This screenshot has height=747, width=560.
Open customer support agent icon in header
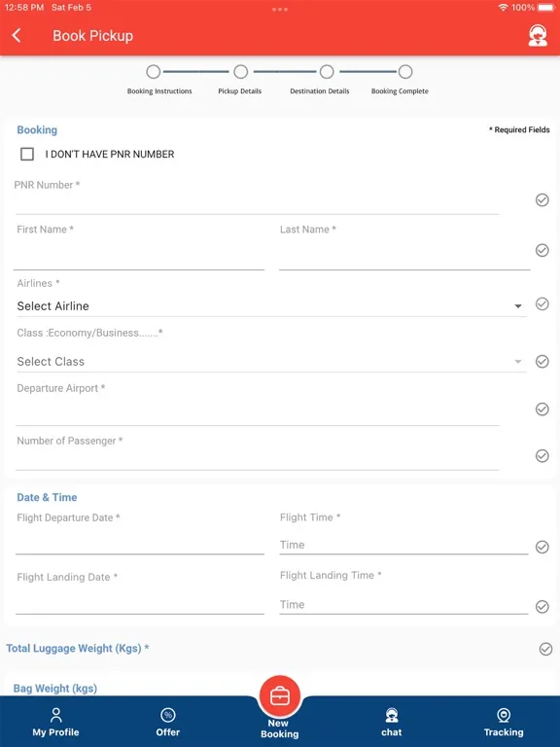pyautogui.click(x=538, y=35)
